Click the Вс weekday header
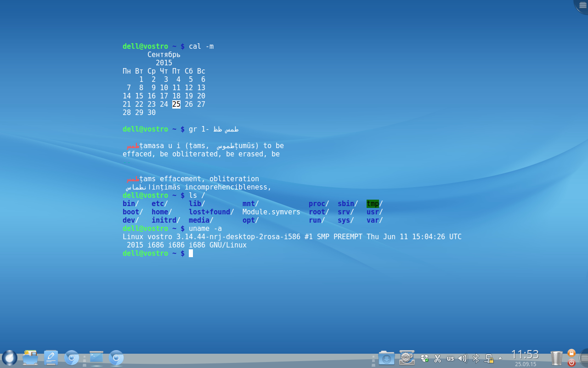Viewport: 588px width, 368px height. pos(201,71)
